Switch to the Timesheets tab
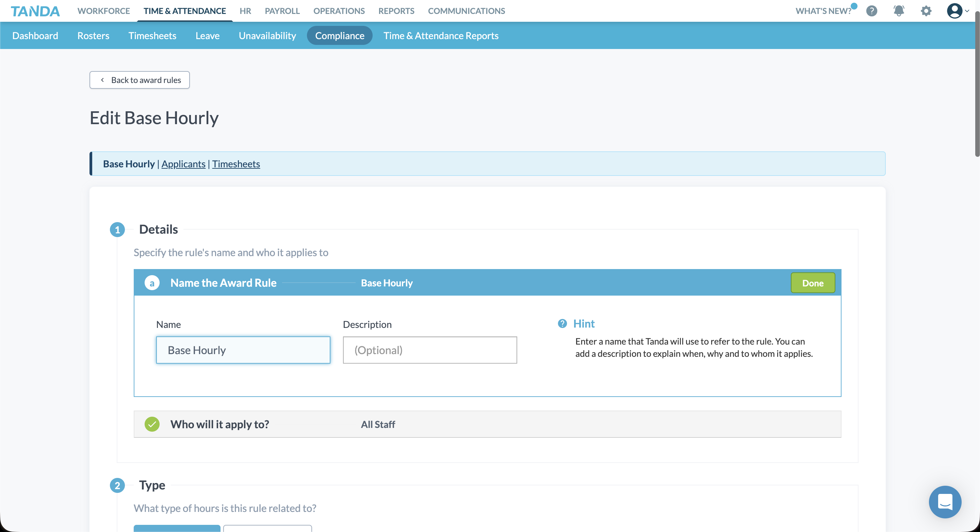Viewport: 980px width, 532px height. [152, 35]
